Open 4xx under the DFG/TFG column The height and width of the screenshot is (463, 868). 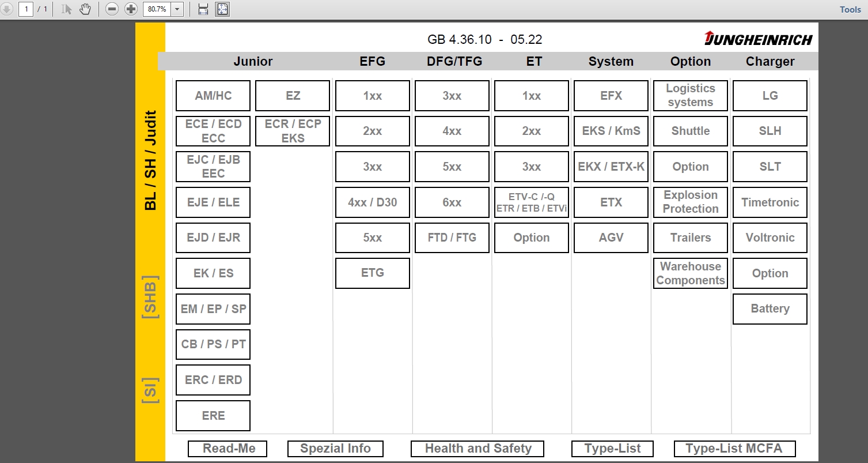(x=452, y=131)
